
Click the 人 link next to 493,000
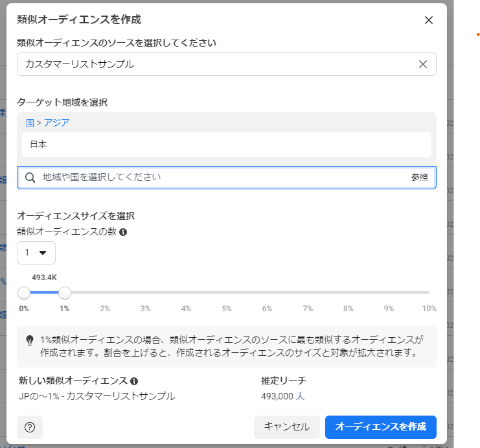click(300, 396)
